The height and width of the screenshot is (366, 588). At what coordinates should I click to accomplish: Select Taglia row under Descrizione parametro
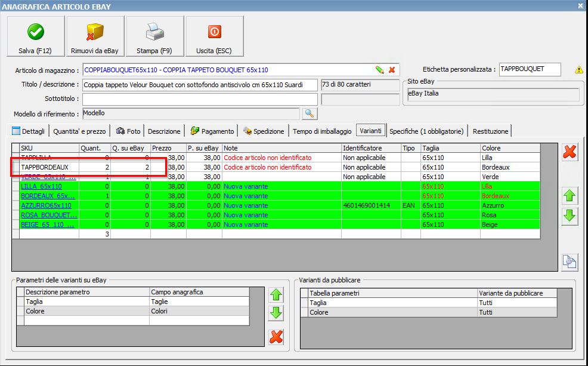coord(86,302)
